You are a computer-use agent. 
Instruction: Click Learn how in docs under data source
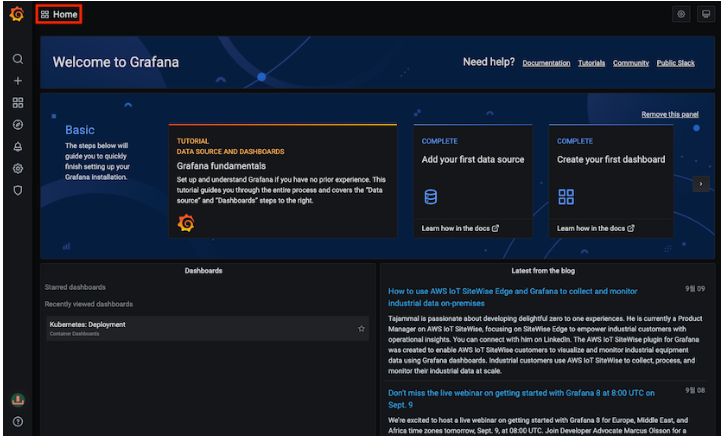(460, 228)
